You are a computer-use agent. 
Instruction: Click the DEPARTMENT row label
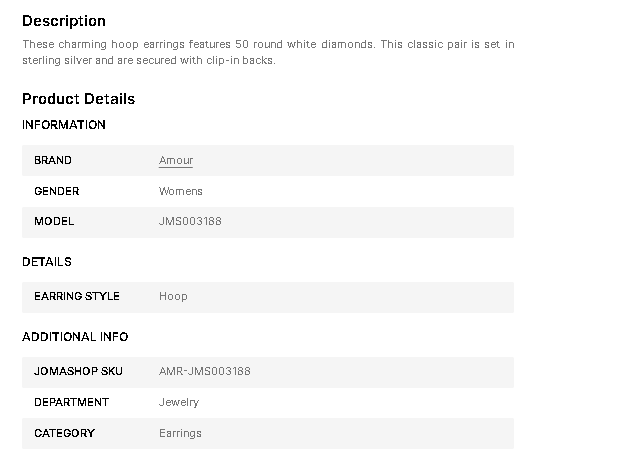click(72, 402)
